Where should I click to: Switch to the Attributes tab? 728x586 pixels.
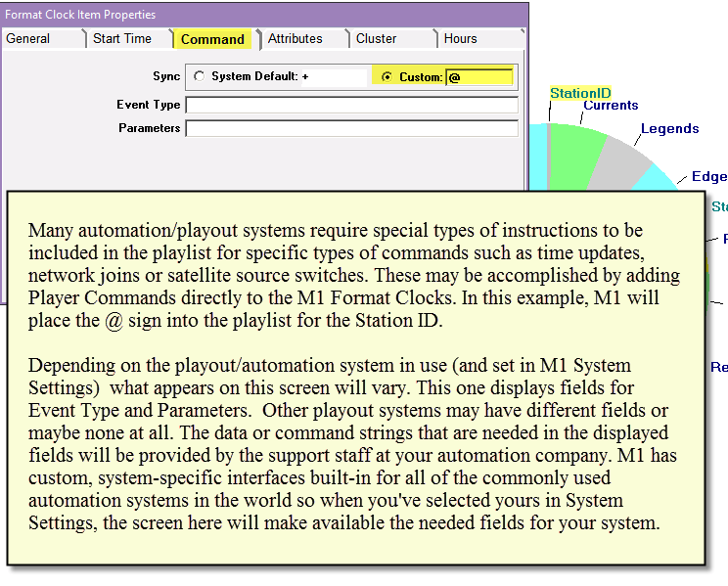[296, 38]
